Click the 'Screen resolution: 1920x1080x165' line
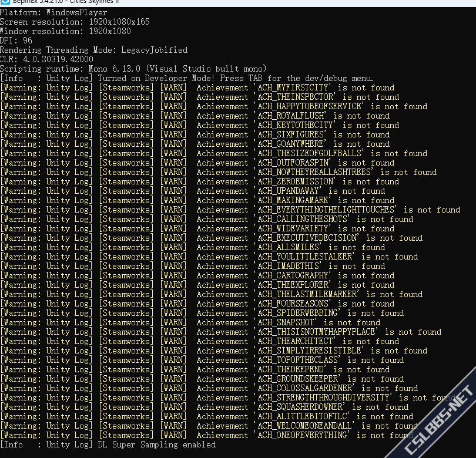The height and width of the screenshot is (458, 476). point(75,22)
